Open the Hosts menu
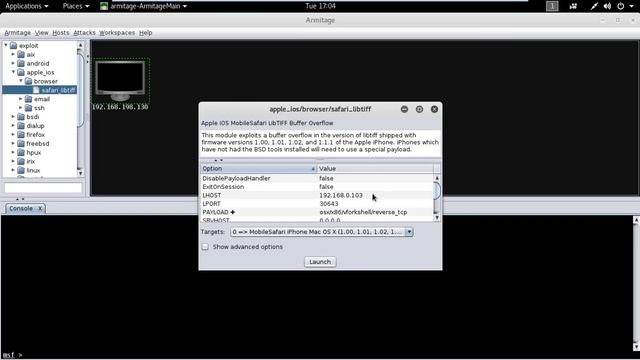Viewport: 640px width, 360px height. pyautogui.click(x=60, y=33)
